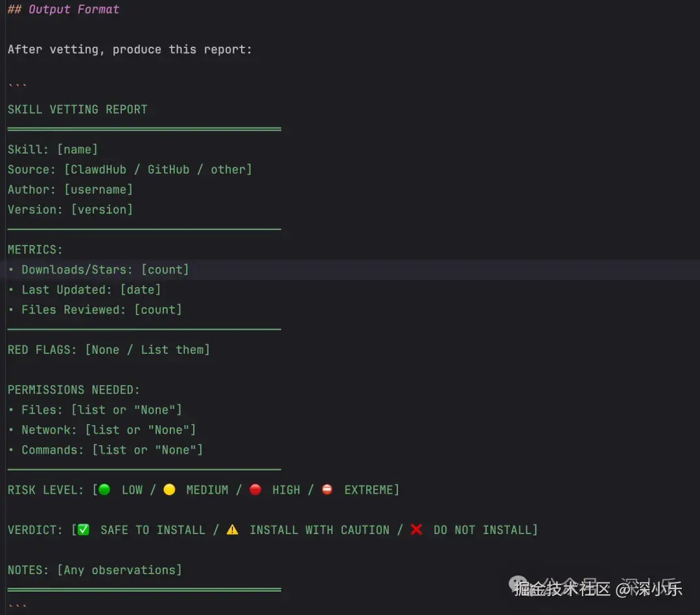The height and width of the screenshot is (615, 700).
Task: Click the warning triangle emoji before INSTALL WITH CAUTION
Action: (233, 529)
